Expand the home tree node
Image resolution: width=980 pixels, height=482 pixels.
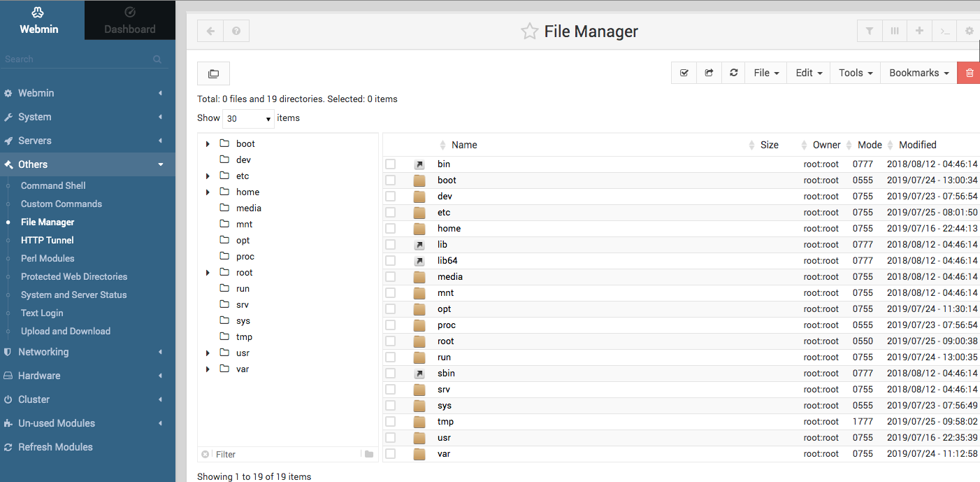tap(208, 192)
